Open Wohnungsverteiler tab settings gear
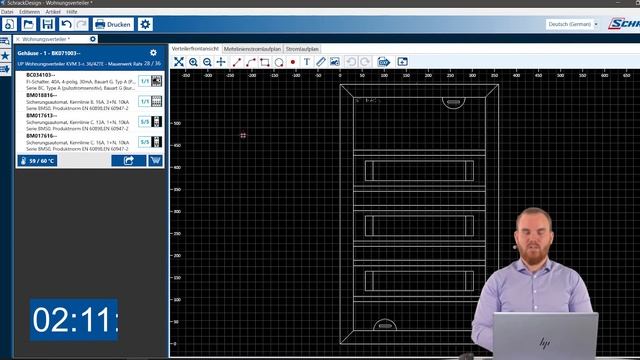Screen dimensions: 640x360 click(93, 39)
